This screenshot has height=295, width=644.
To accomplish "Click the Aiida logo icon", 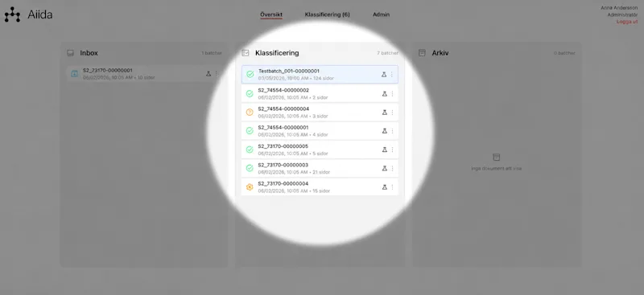I will (12, 14).
